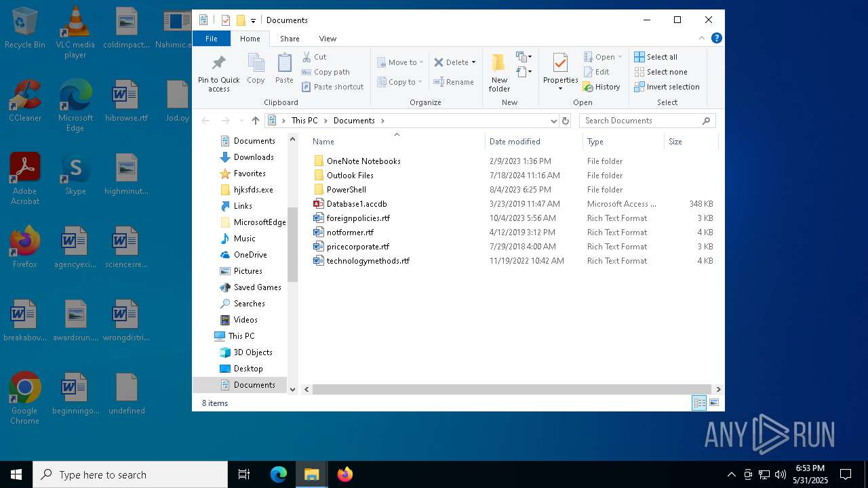Sort by Name column header
This screenshot has height=488, width=868.
pyautogui.click(x=397, y=142)
